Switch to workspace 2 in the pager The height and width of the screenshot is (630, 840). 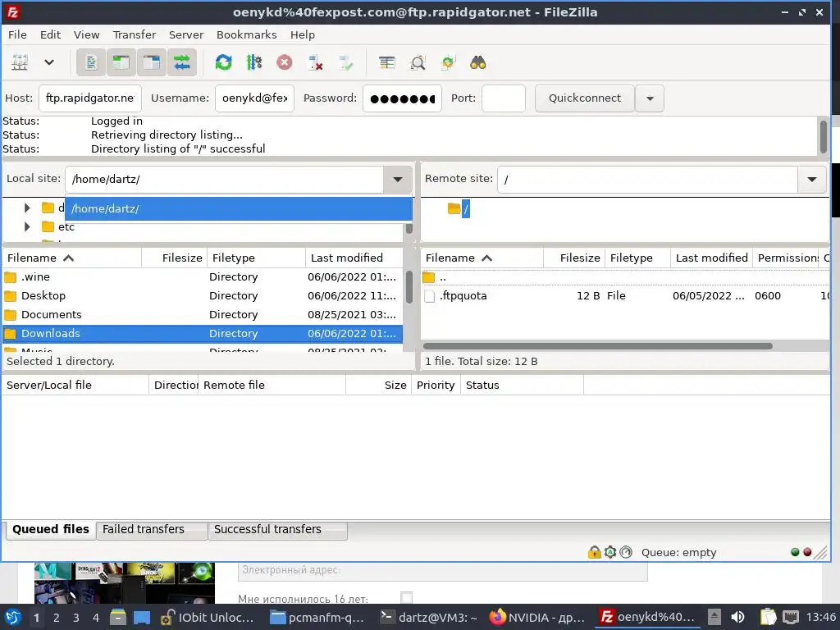(56, 618)
